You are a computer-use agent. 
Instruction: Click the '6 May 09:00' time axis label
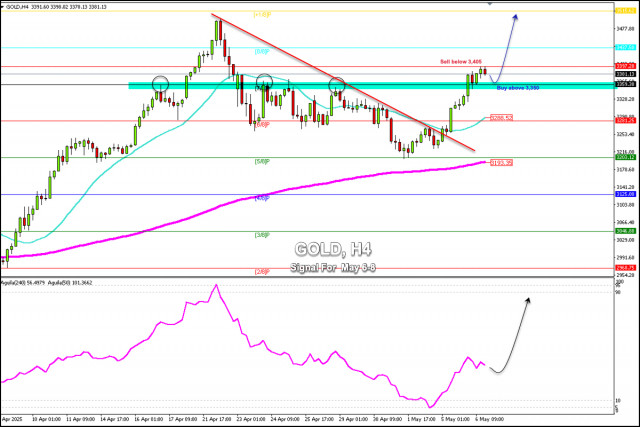click(x=489, y=419)
